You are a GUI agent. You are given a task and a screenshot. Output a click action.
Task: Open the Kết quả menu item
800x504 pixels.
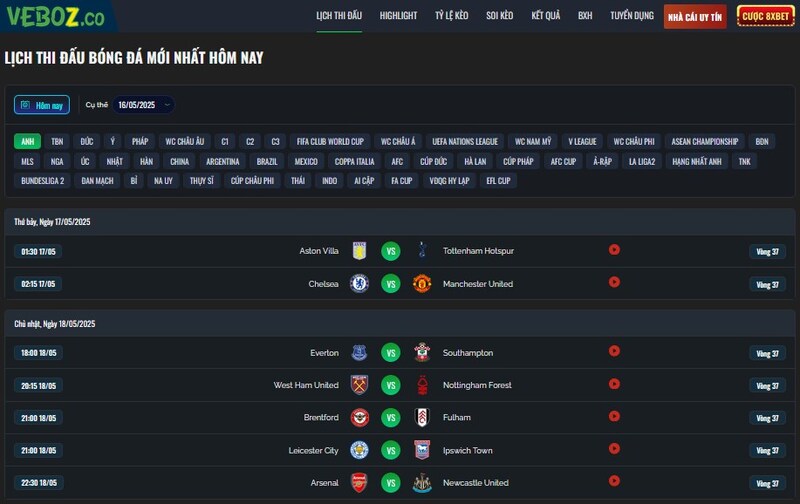coord(546,16)
